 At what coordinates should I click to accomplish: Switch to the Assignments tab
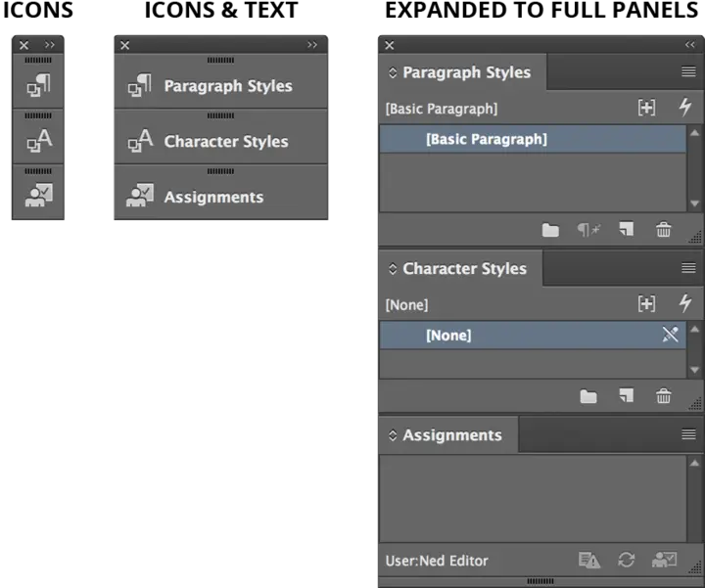point(451,434)
